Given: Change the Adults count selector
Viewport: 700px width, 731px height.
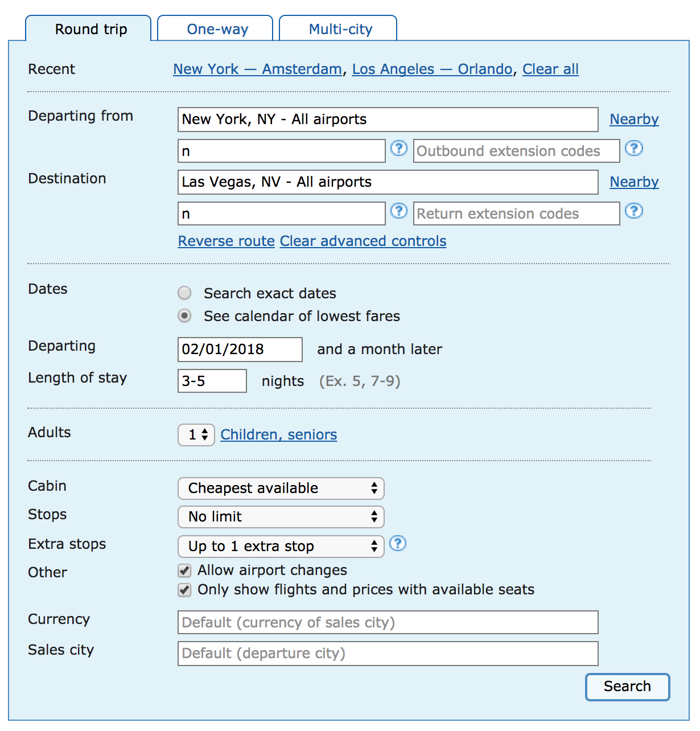Looking at the screenshot, I should point(196,435).
